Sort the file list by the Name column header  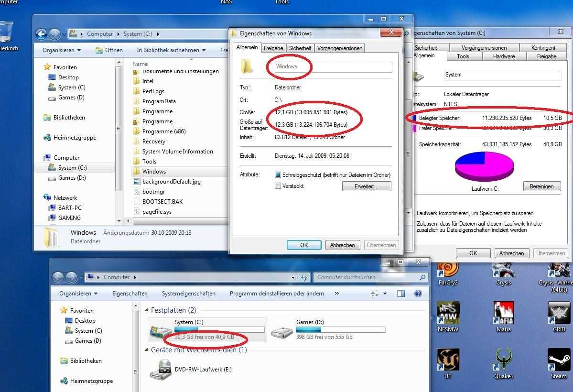tap(140, 64)
